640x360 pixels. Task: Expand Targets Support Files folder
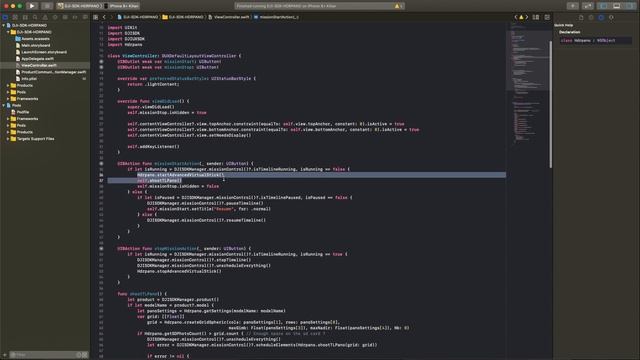point(8,139)
